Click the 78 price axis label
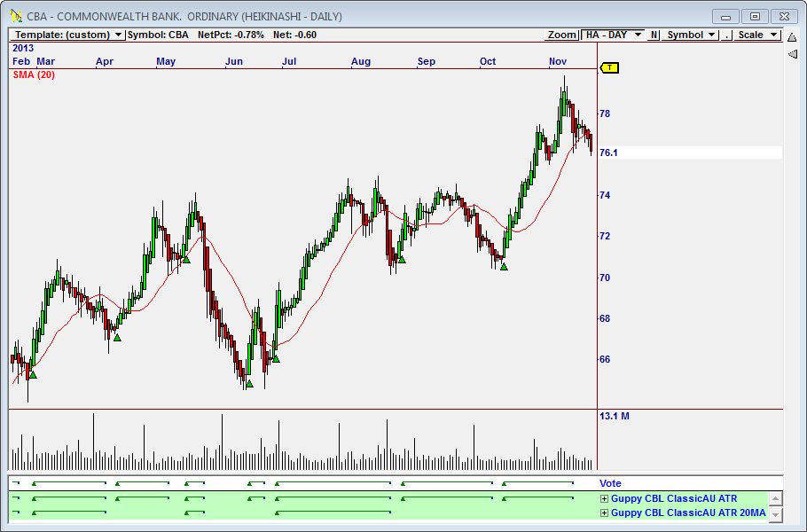The width and height of the screenshot is (807, 532). (605, 113)
